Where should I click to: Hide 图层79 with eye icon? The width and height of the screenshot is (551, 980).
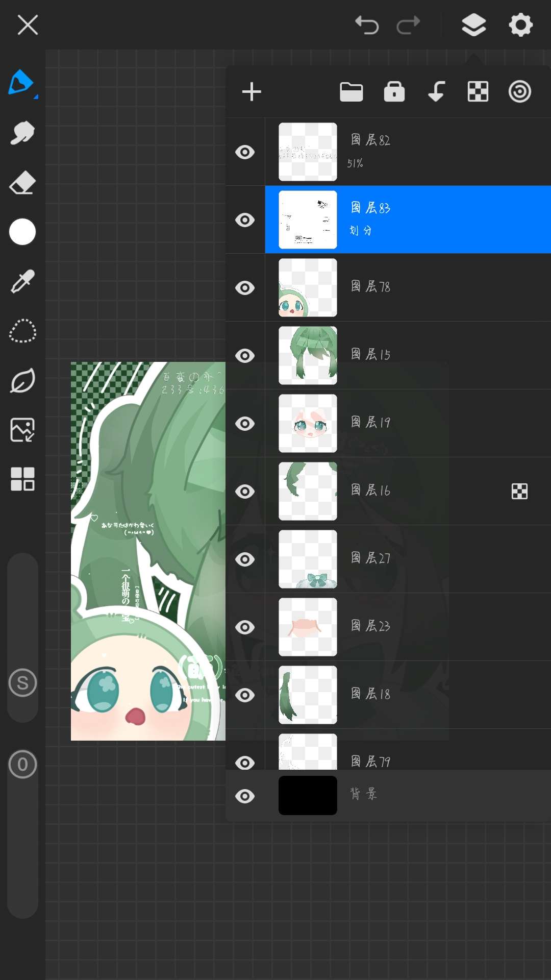pyautogui.click(x=245, y=763)
